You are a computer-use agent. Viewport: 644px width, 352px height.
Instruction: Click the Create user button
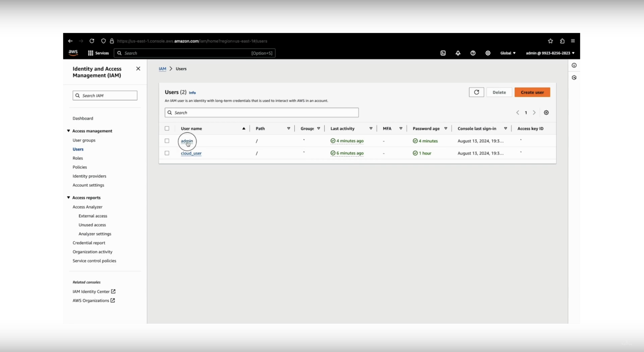532,92
